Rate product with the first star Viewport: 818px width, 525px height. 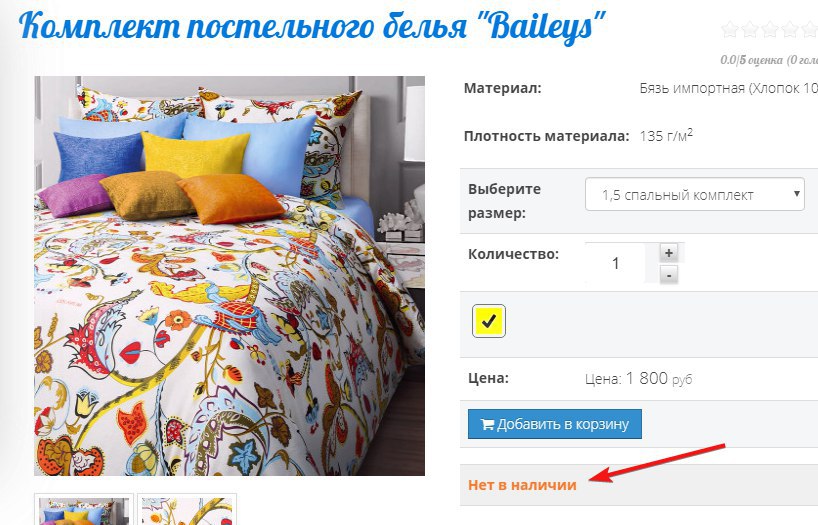point(730,29)
